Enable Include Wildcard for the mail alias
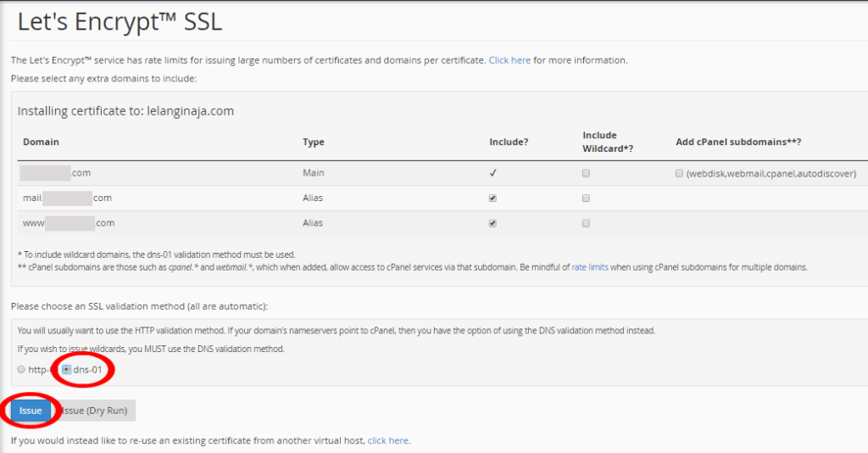 [x=586, y=199]
